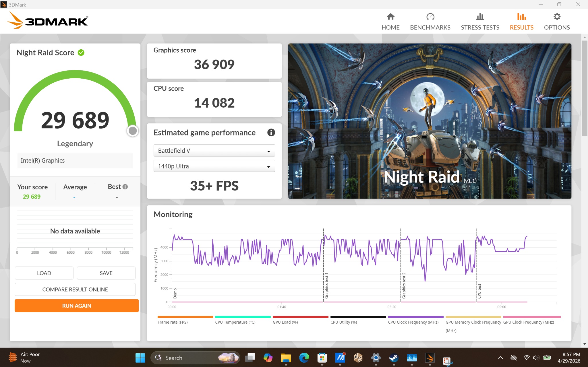Click the scrollbar down arrow
588x367 pixels.
click(x=585, y=344)
